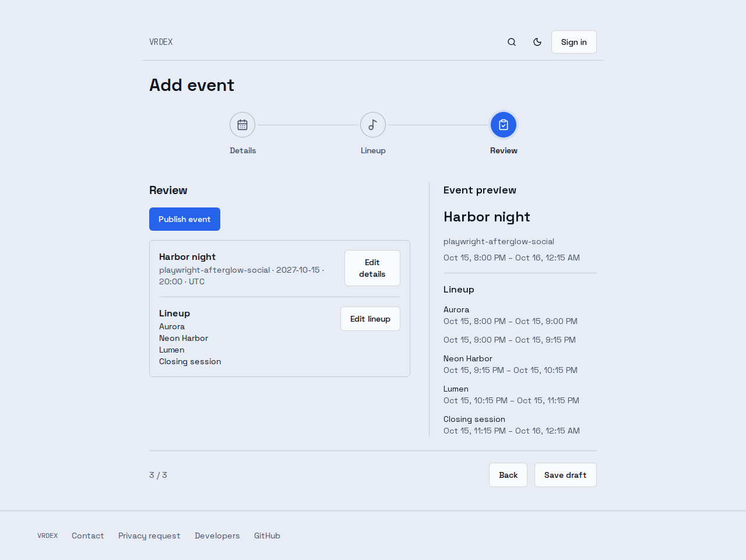The image size is (746, 560).
Task: Select the Details step label
Action: [x=242, y=150]
